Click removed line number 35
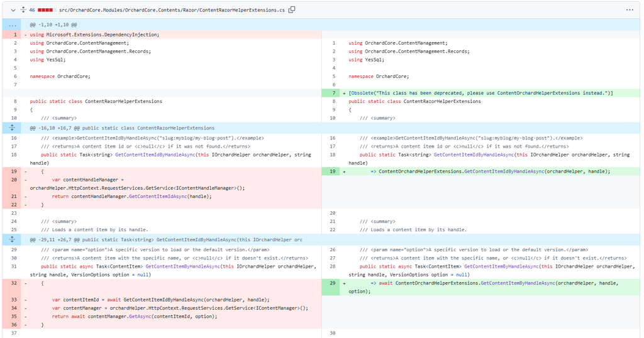The width and height of the screenshot is (644, 338). (13, 316)
